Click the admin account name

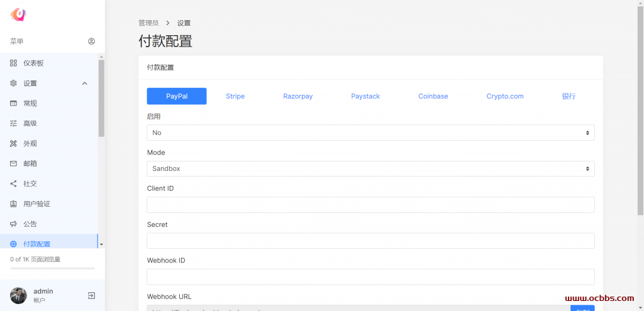click(43, 292)
